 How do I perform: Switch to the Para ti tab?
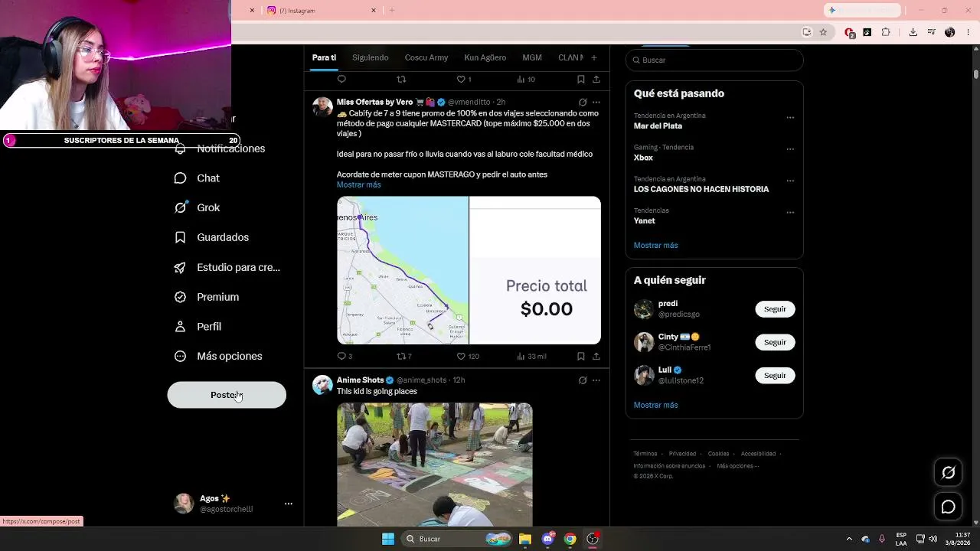click(324, 57)
